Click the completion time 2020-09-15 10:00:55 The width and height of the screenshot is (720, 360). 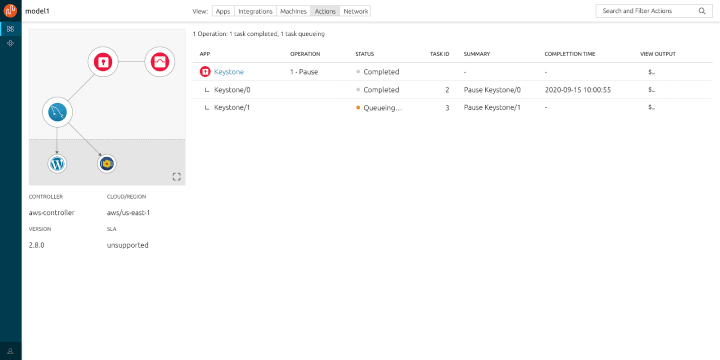click(578, 90)
